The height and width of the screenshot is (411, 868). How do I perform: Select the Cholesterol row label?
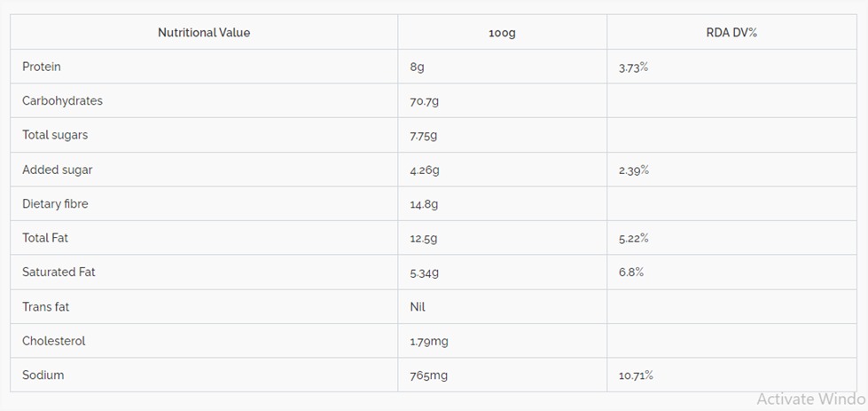54,341
